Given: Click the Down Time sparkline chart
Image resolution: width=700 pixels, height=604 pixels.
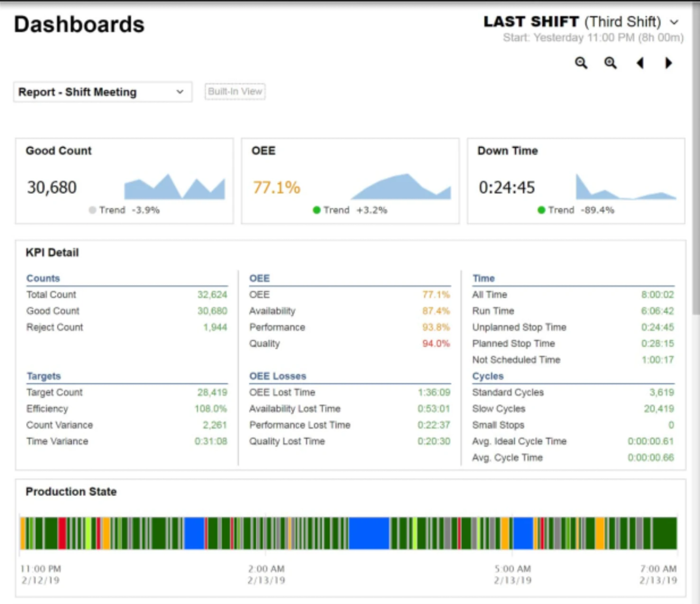Looking at the screenshot, I should point(626,186).
